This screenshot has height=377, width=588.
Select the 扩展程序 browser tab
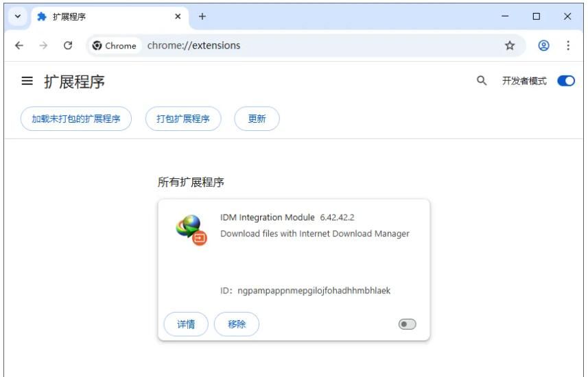pos(110,17)
